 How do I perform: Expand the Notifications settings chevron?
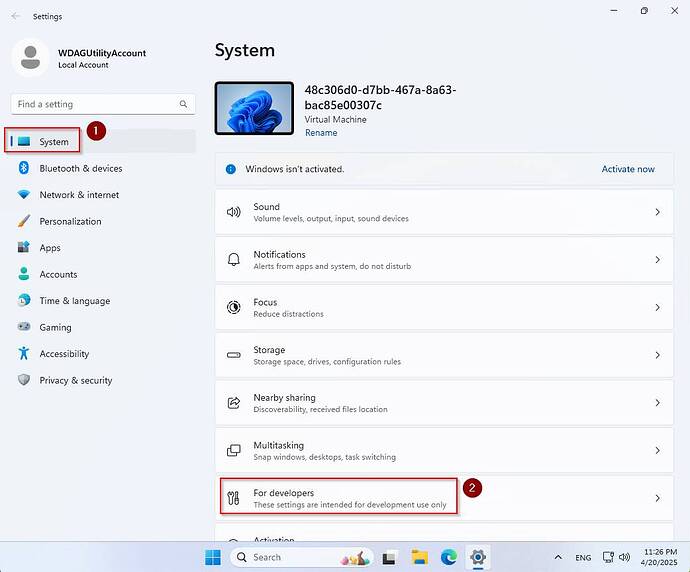tap(657, 260)
